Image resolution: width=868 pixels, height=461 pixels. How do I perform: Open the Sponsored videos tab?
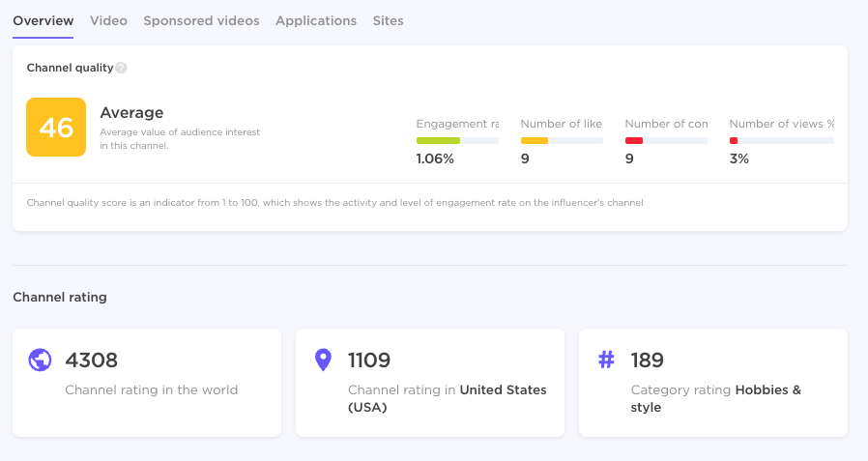[201, 20]
